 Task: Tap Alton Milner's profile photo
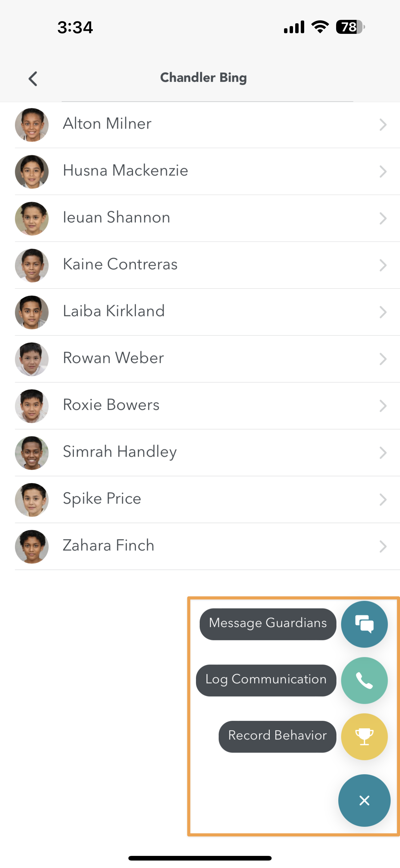32,125
